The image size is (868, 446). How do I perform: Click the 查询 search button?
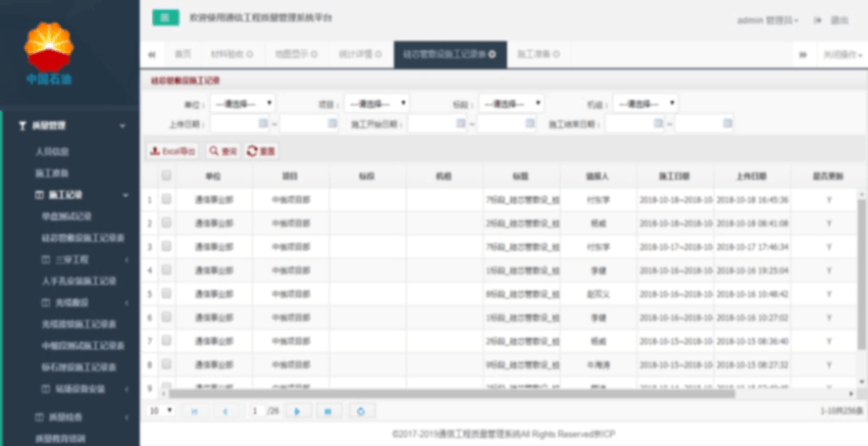223,151
